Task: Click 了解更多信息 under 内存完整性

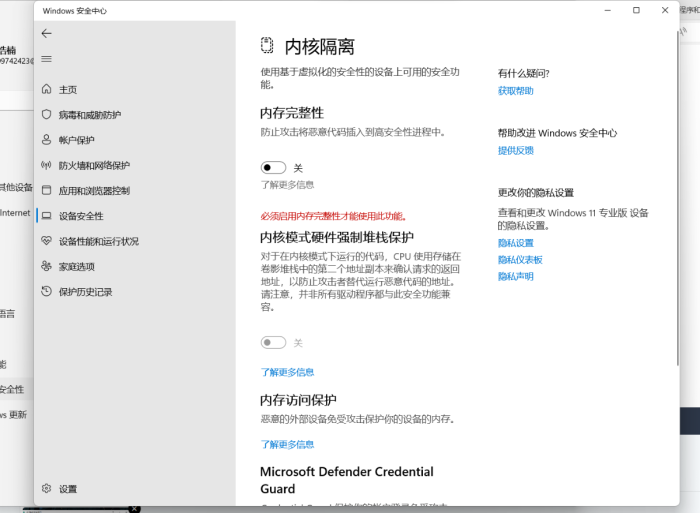Action: coord(288,185)
